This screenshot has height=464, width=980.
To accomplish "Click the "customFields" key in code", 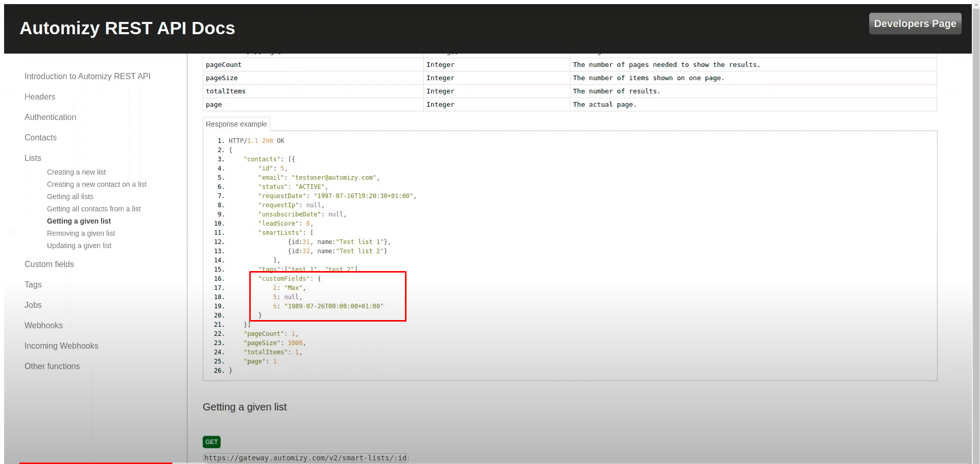I will [x=284, y=279].
